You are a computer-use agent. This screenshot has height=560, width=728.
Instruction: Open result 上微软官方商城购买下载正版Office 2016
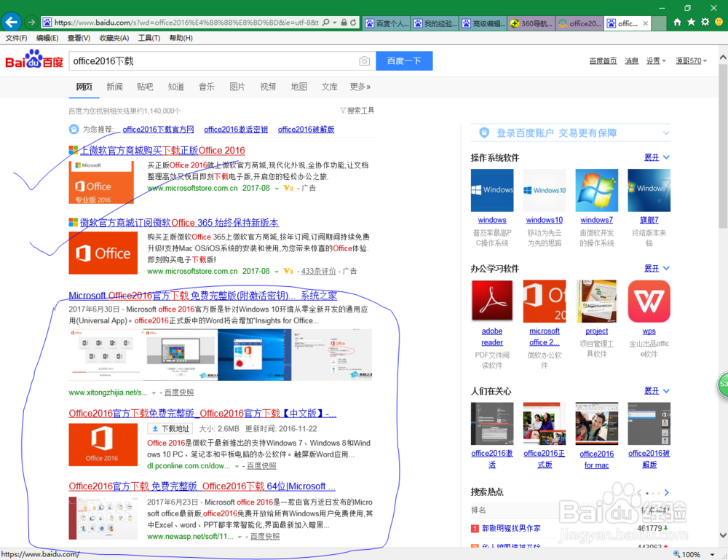coord(162,151)
